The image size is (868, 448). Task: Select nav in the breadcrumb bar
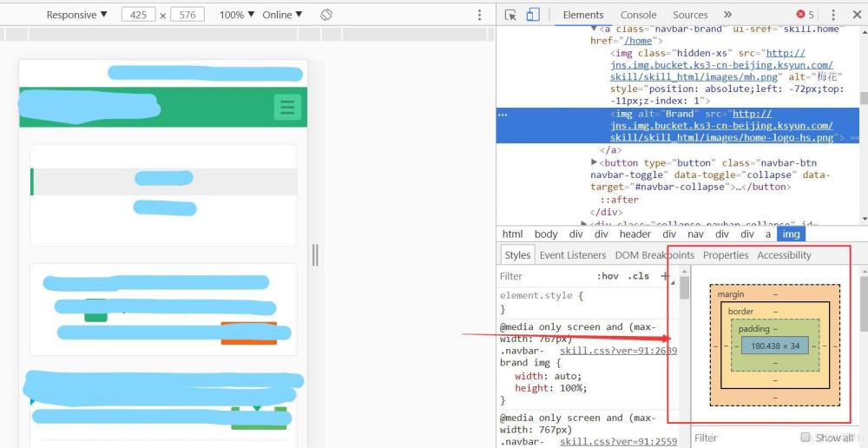coord(695,234)
